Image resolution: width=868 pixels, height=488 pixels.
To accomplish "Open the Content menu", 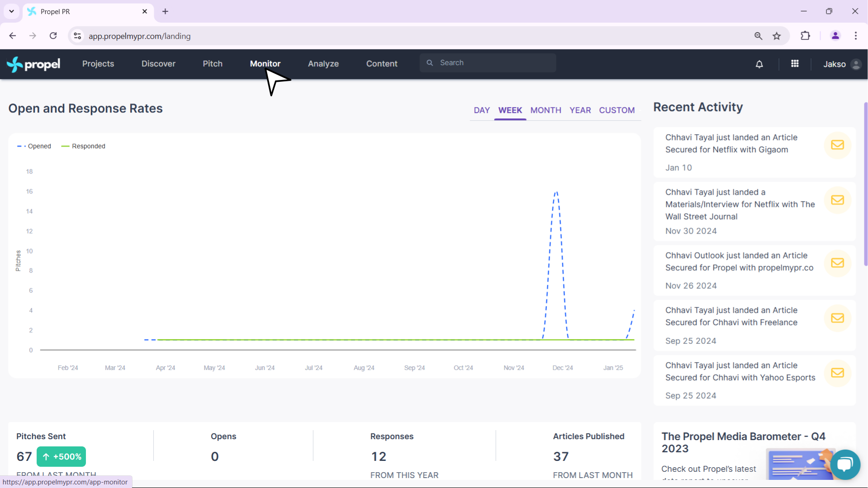I will [382, 64].
